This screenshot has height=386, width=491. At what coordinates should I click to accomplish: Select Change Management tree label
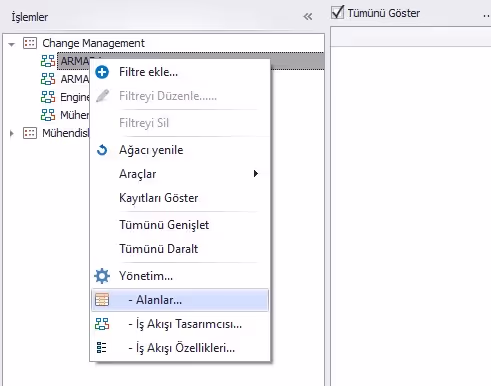click(x=93, y=43)
